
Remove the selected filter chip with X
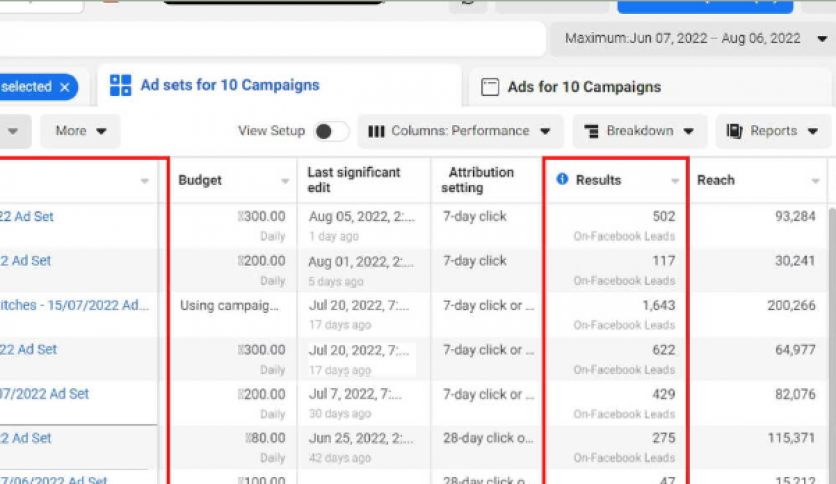(65, 87)
